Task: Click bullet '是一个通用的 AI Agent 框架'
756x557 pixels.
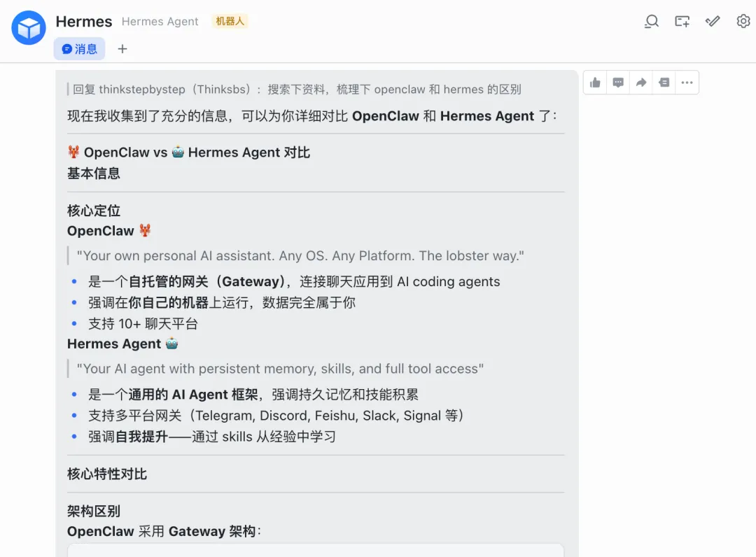Action: pos(253,395)
